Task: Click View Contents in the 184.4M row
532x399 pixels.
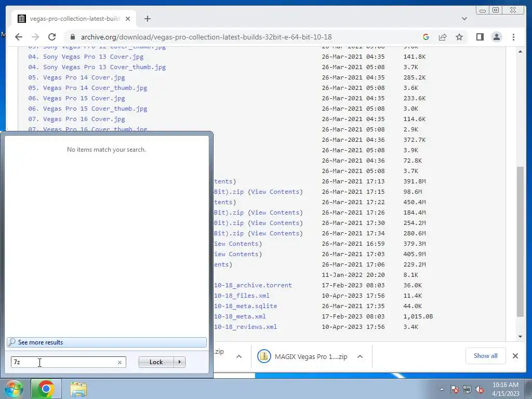Action: [275, 212]
